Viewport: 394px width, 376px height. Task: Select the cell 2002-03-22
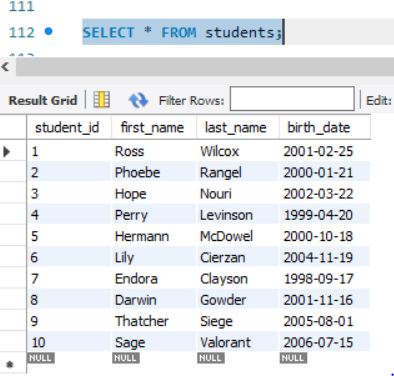click(325, 194)
